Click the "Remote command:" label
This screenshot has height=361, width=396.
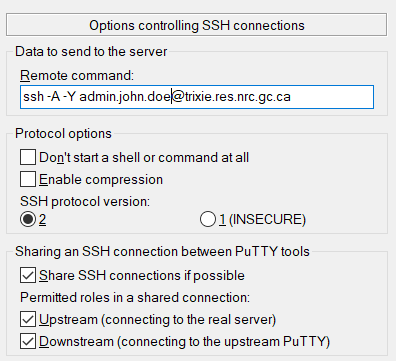77,76
